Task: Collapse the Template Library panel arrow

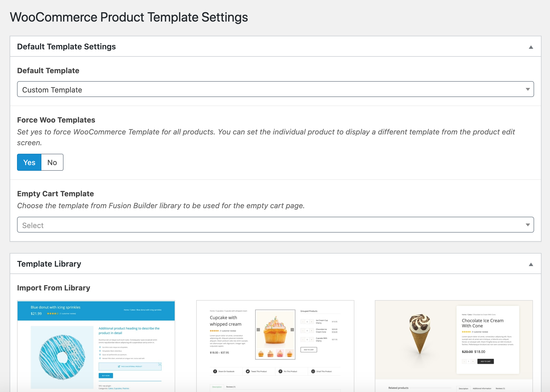Action: tap(531, 264)
